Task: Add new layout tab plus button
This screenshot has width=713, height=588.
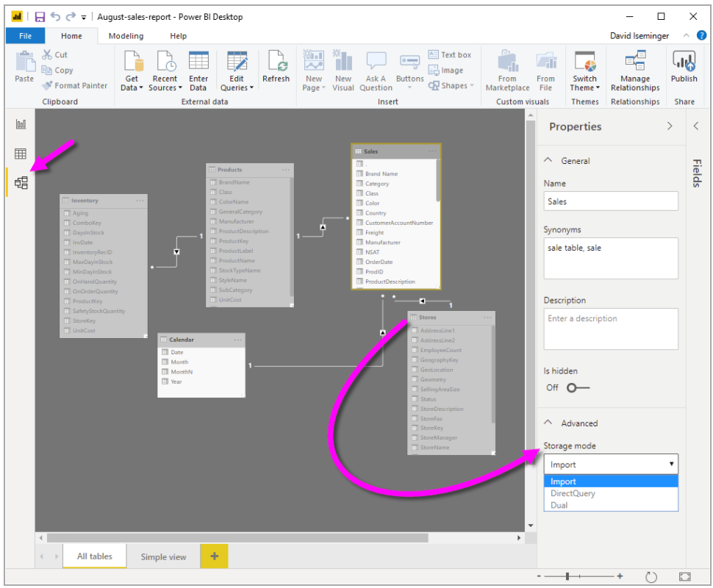Action: (214, 556)
